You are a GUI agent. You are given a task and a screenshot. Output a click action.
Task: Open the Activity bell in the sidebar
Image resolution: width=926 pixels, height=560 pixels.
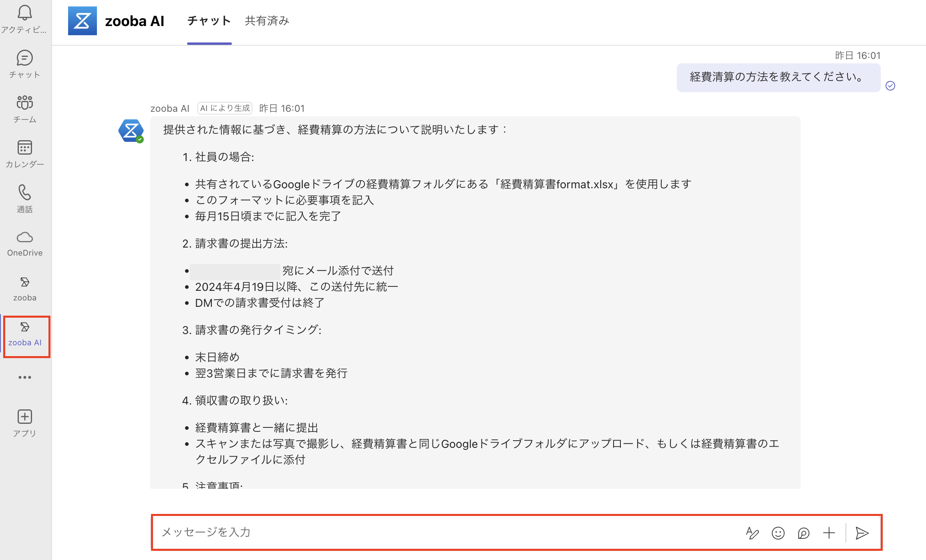point(24,19)
